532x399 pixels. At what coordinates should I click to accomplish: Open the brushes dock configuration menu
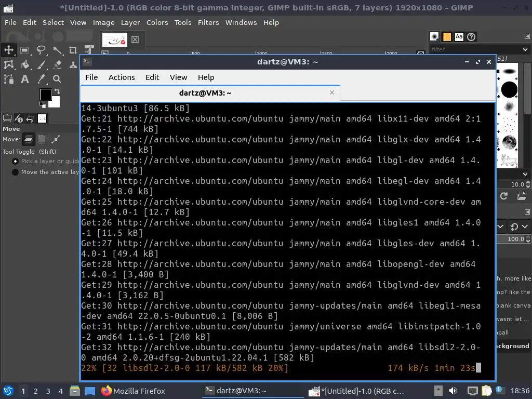click(527, 36)
